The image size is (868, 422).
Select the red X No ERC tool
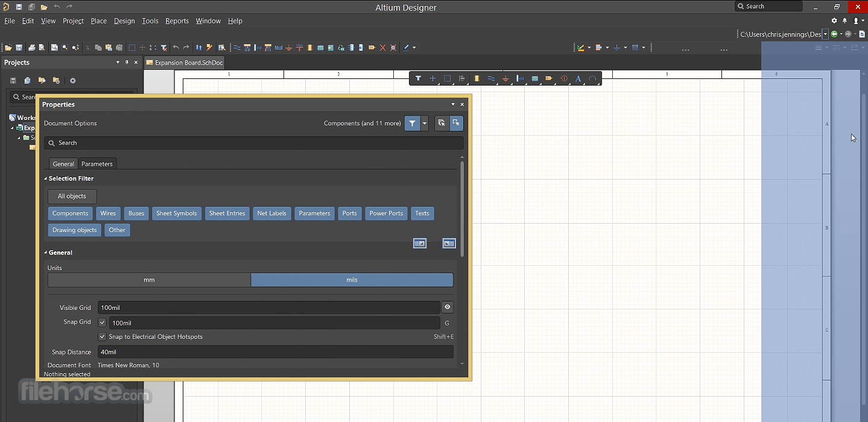(382, 48)
